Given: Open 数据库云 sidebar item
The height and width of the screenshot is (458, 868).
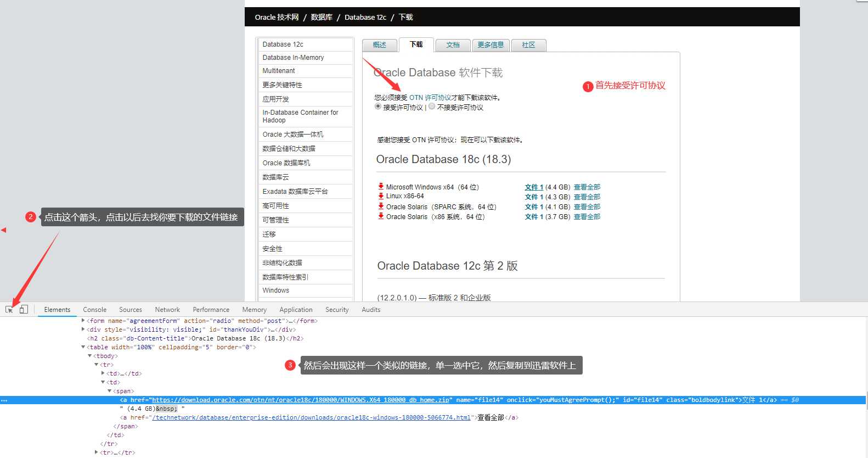Looking at the screenshot, I should point(306,177).
